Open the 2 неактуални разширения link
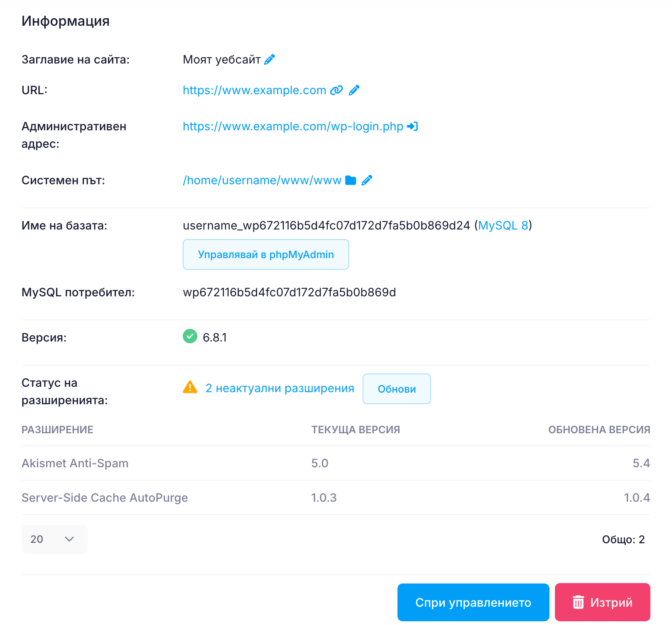 (x=280, y=388)
